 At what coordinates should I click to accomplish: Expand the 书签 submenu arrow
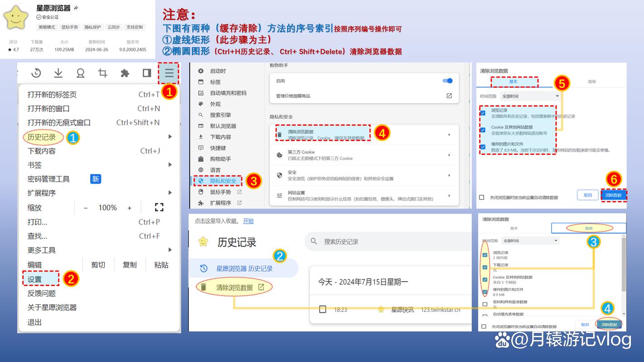(x=170, y=165)
